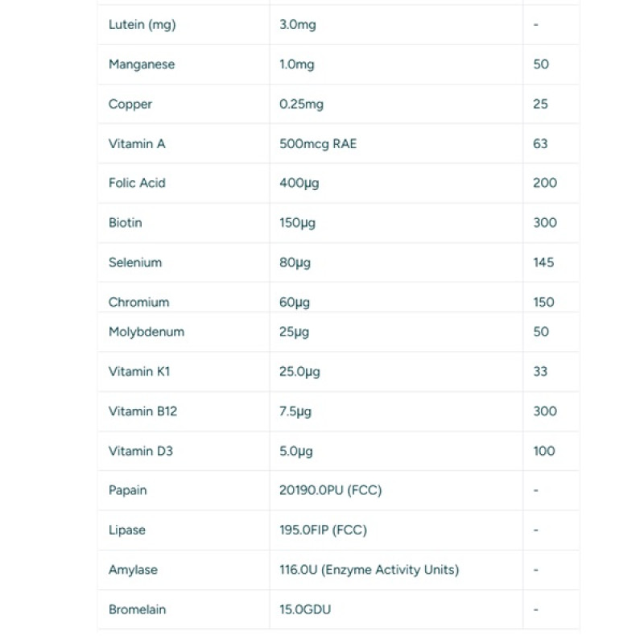Click Vitamin K1's 33 percentage value
Image resolution: width=644 pixels, height=644 pixels.
540,372
